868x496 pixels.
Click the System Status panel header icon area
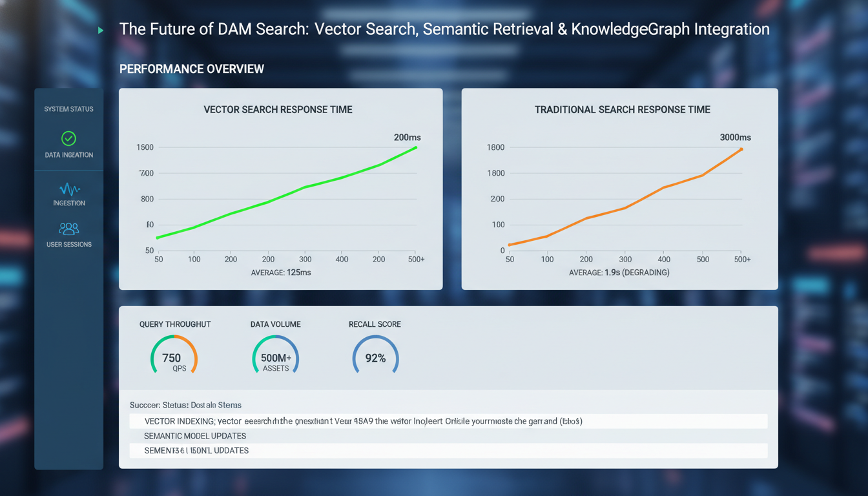68,108
